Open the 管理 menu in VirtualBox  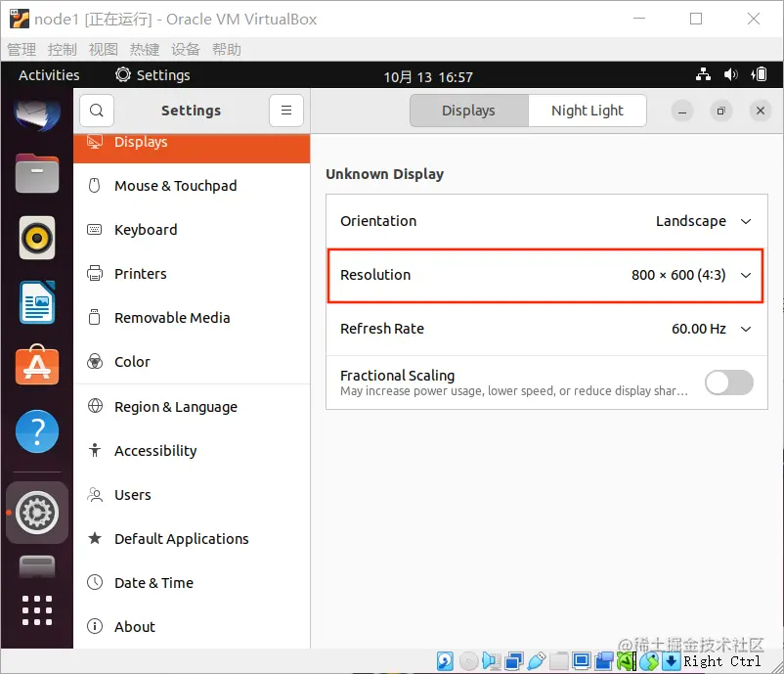tap(22, 50)
